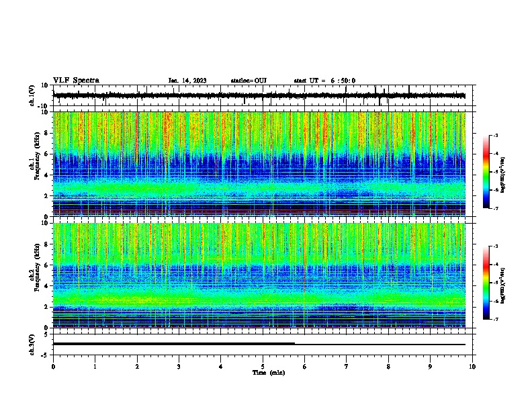Click the "-7" value on ch.2 color bar

(495, 319)
